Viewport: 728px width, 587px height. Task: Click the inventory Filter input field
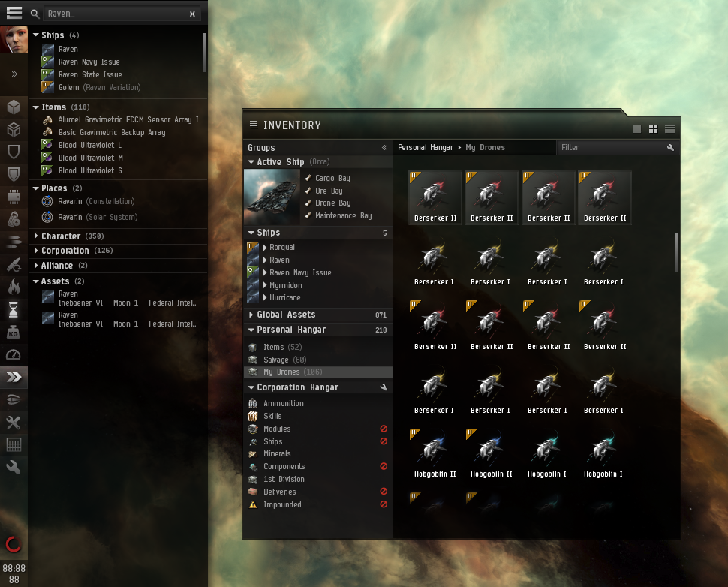pos(612,147)
